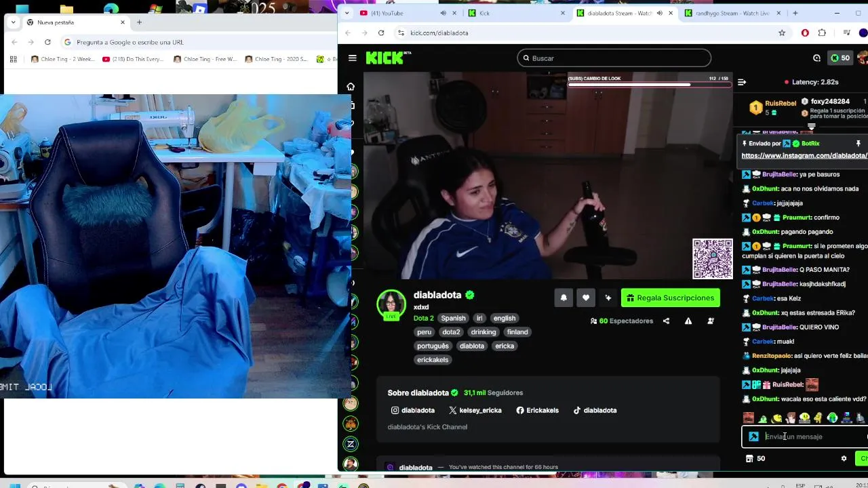This screenshot has width=868, height=488.
Task: Click the first emote in chat emote row
Action: 749,418
